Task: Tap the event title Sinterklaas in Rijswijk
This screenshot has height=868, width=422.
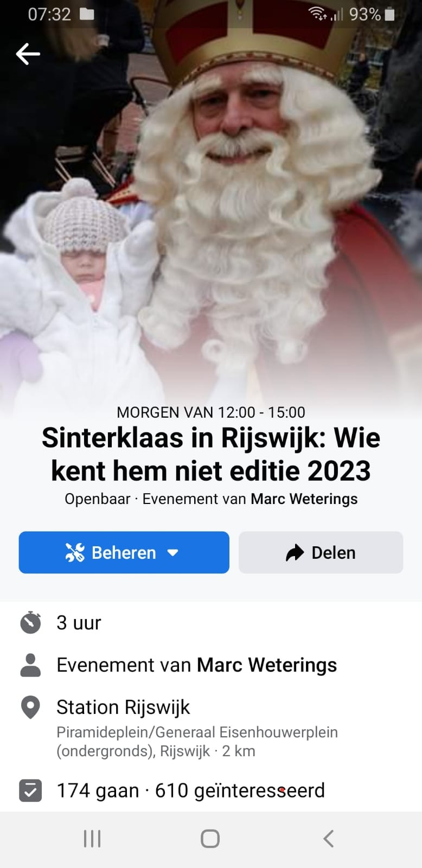Action: [211, 454]
